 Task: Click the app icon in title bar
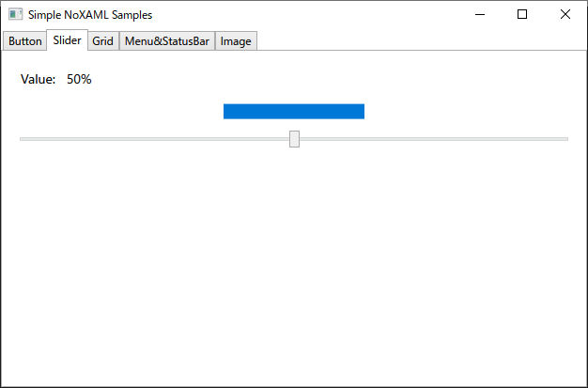tap(15, 14)
